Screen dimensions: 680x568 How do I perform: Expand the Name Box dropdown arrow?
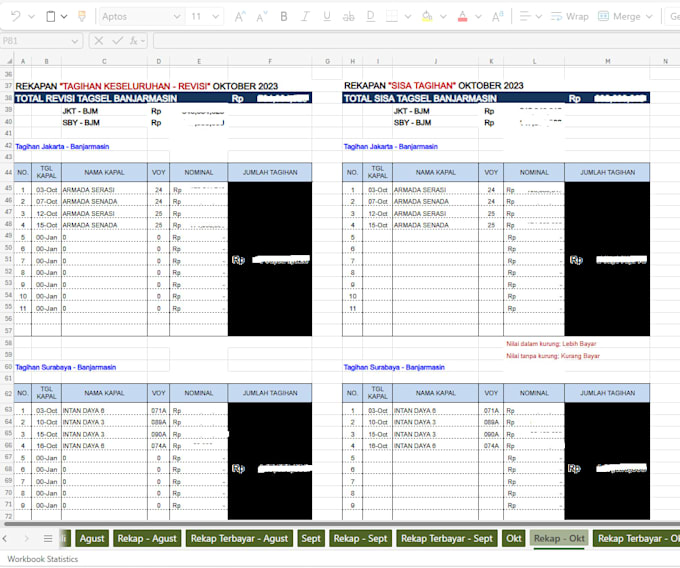pyautogui.click(x=75, y=41)
